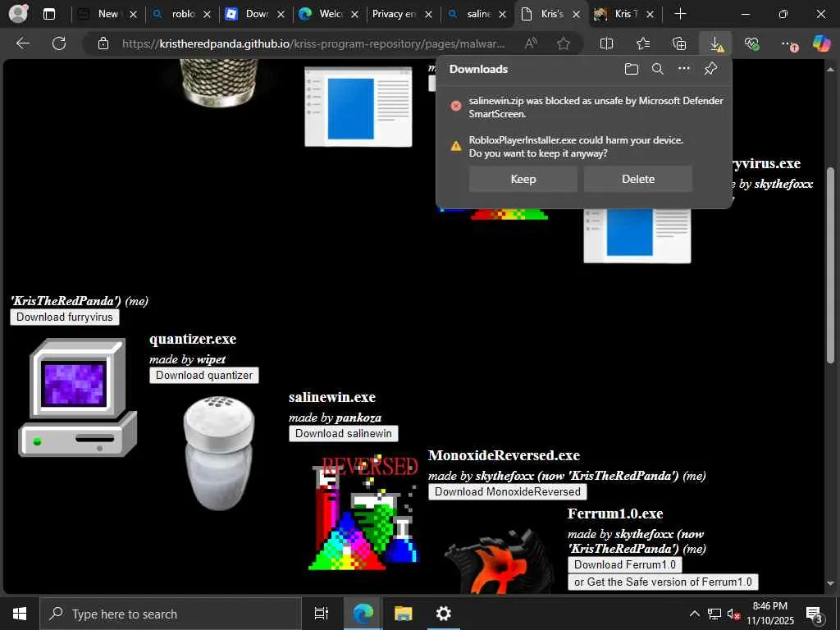The width and height of the screenshot is (840, 630).
Task: Open the Windows Start menu
Action: [20, 614]
